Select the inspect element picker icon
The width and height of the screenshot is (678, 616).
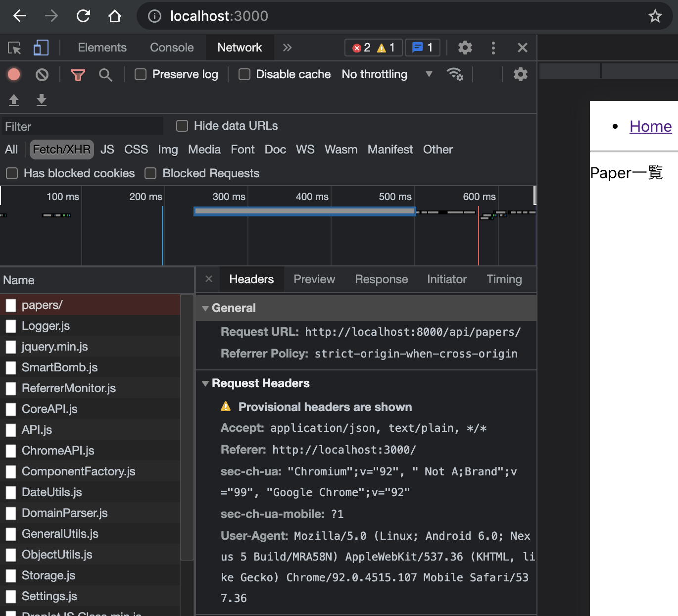tap(14, 48)
